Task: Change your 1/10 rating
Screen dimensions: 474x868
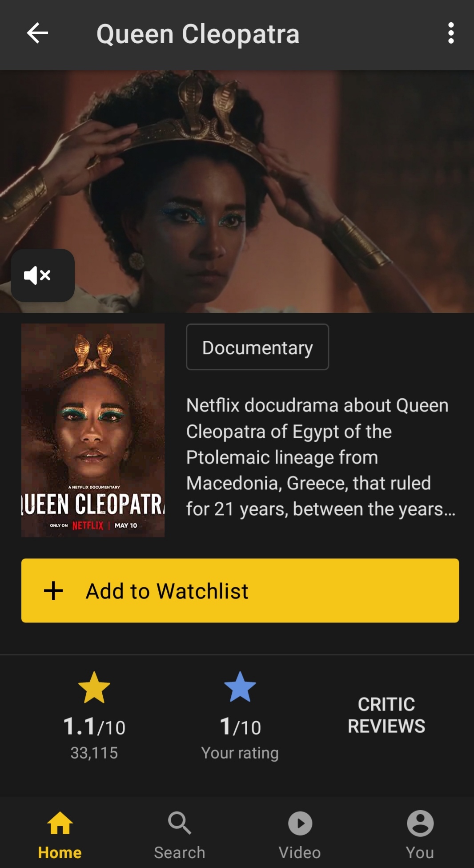Action: click(240, 726)
